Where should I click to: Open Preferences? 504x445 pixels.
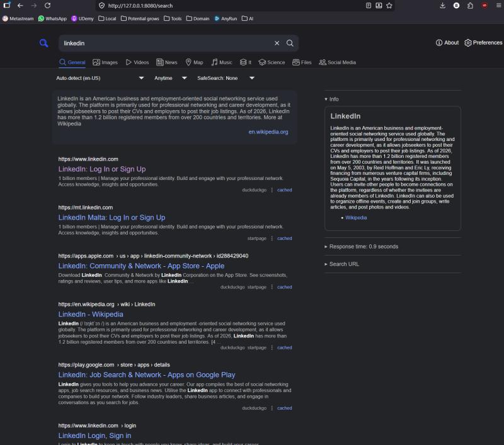click(x=483, y=43)
